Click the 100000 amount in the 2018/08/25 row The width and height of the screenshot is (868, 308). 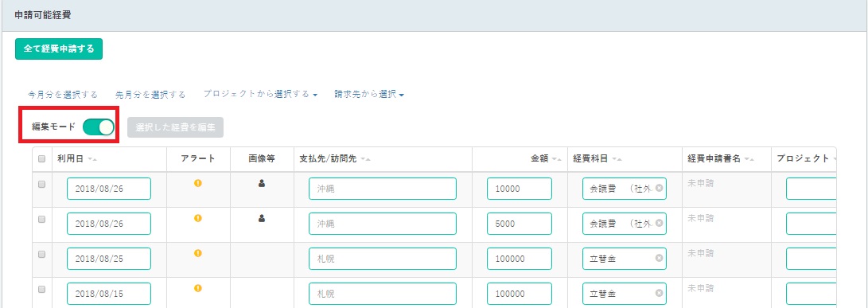pos(520,258)
